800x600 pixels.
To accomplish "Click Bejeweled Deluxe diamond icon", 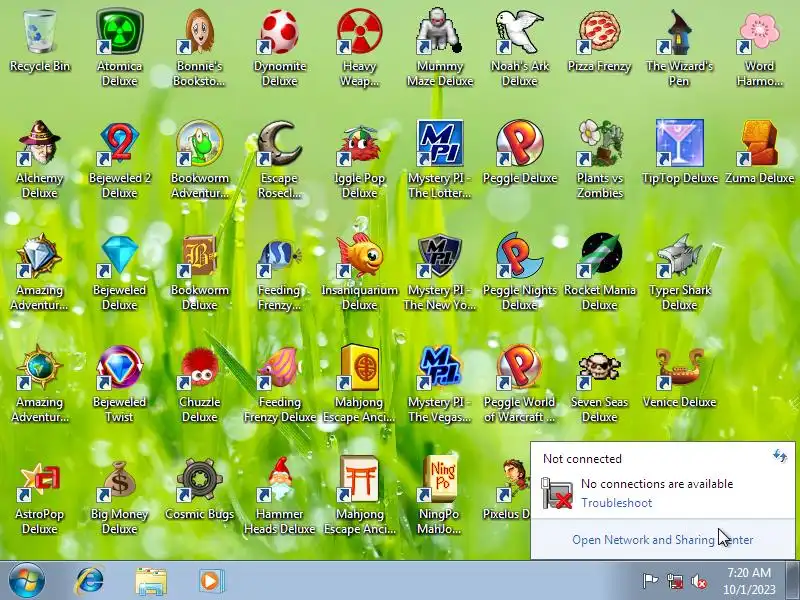I will pyautogui.click(x=119, y=256).
